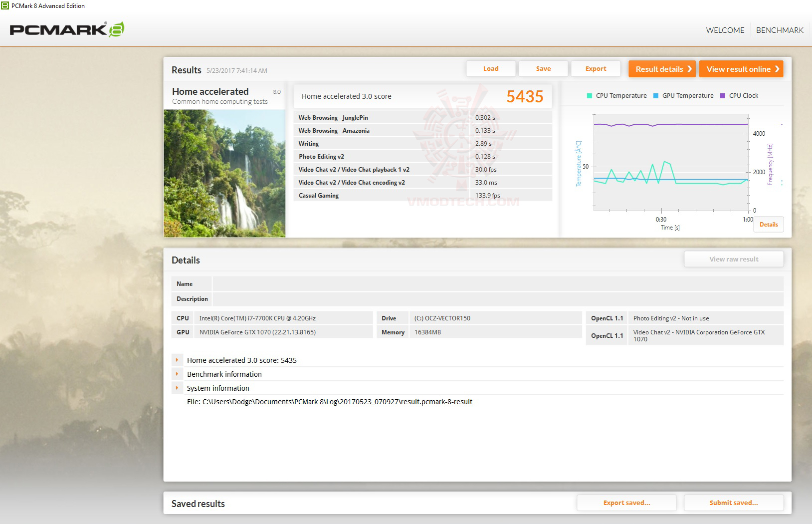Click the Load button
812x524 pixels.
pyautogui.click(x=491, y=69)
